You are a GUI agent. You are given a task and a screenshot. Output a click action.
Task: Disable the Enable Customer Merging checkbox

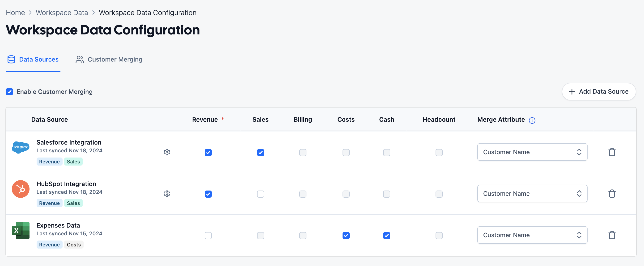[x=9, y=92]
